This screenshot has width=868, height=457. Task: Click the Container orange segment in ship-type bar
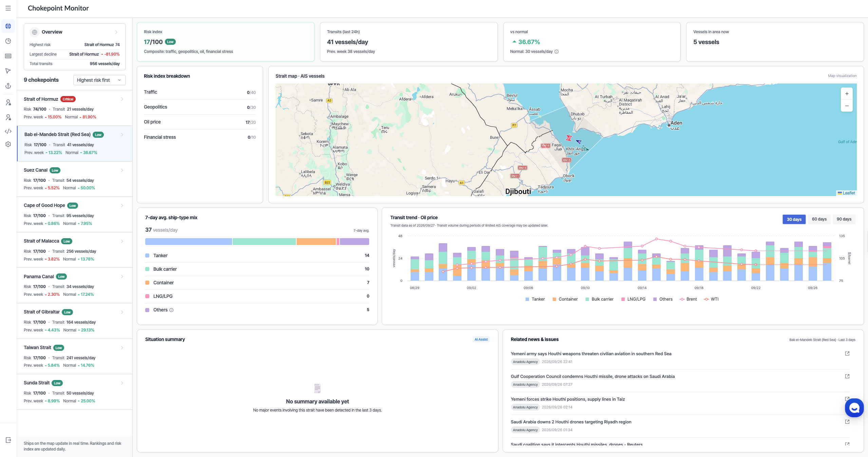point(316,242)
